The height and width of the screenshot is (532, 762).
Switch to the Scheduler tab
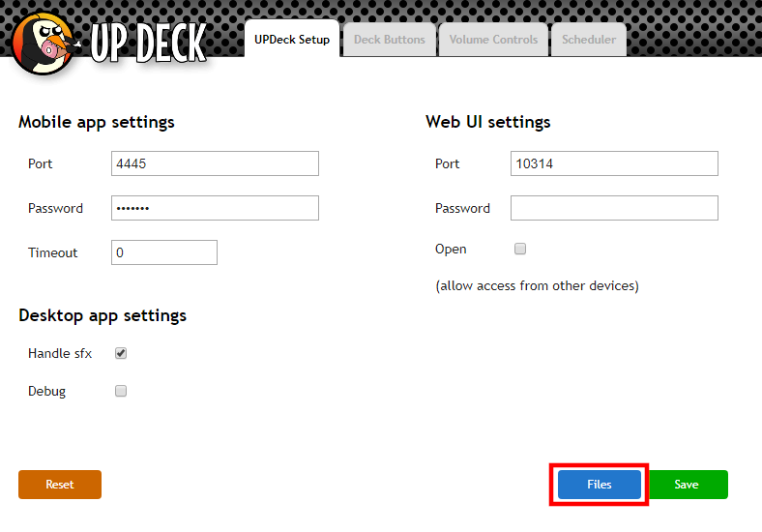coord(589,40)
